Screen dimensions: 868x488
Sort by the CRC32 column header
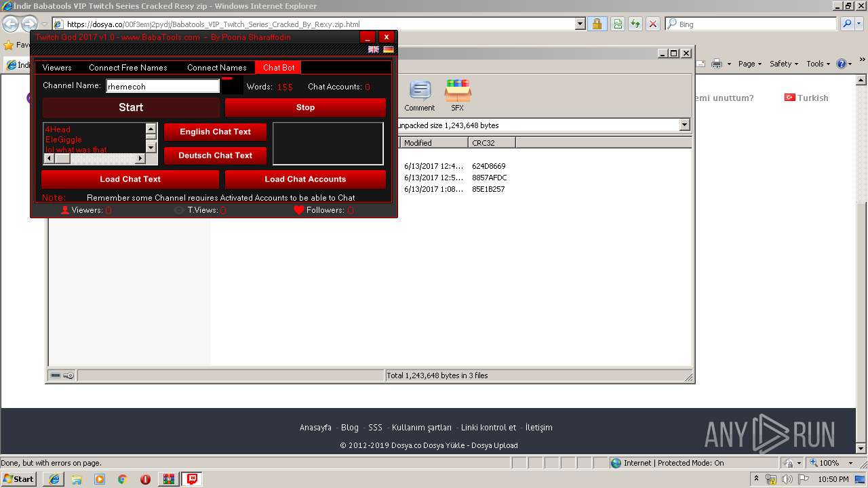492,143
